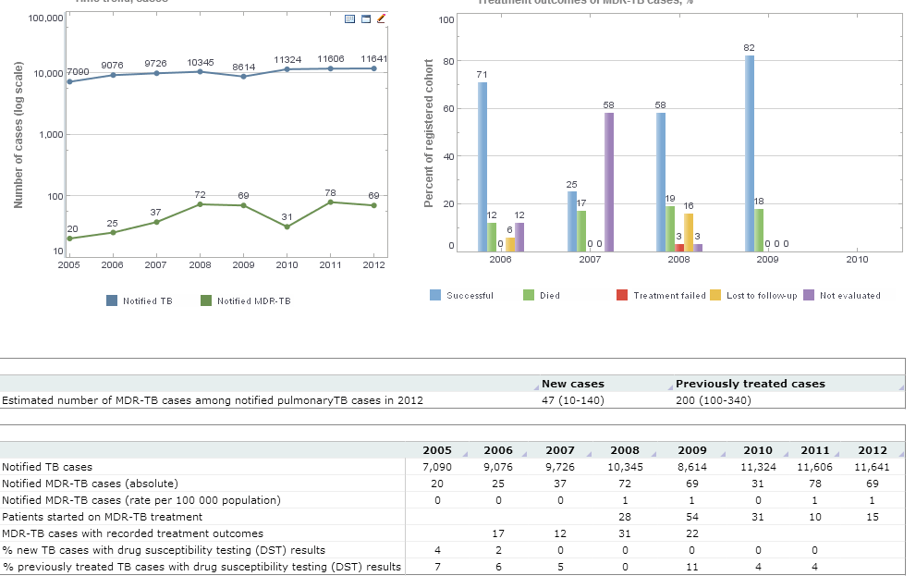Click the 2012 column header in yearly table
Viewport: 916px width, 588px height.
[x=873, y=450]
